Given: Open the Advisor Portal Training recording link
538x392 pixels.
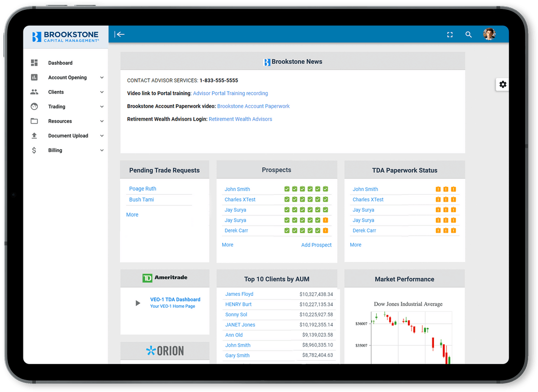Looking at the screenshot, I should [230, 93].
